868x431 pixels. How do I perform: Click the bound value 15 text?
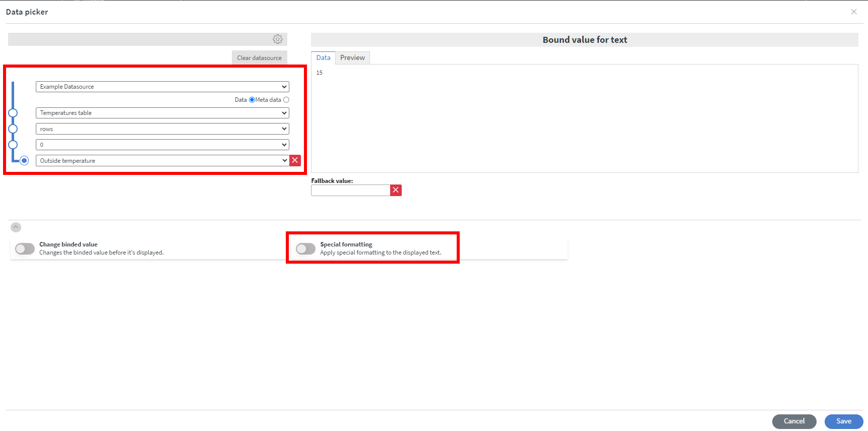click(x=320, y=73)
